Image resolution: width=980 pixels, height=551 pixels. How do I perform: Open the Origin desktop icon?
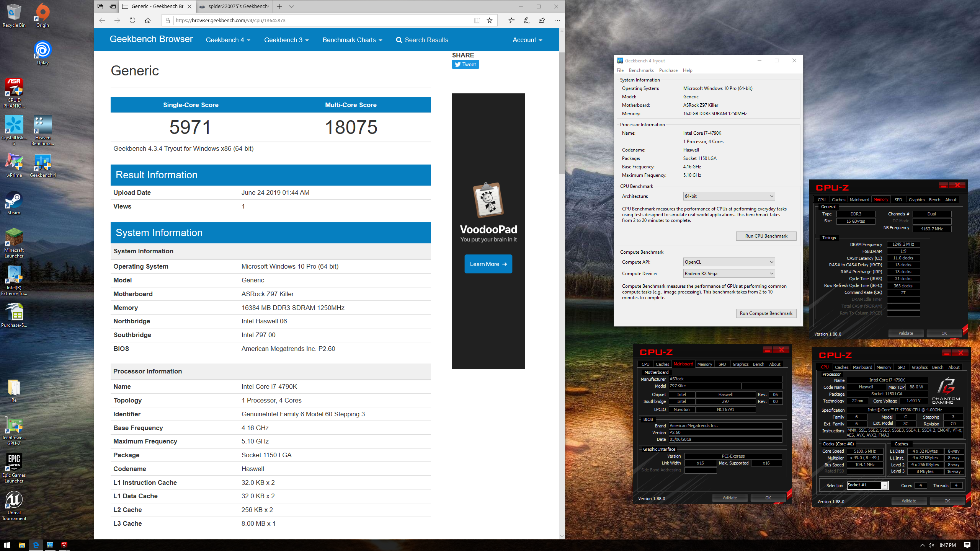click(x=42, y=15)
